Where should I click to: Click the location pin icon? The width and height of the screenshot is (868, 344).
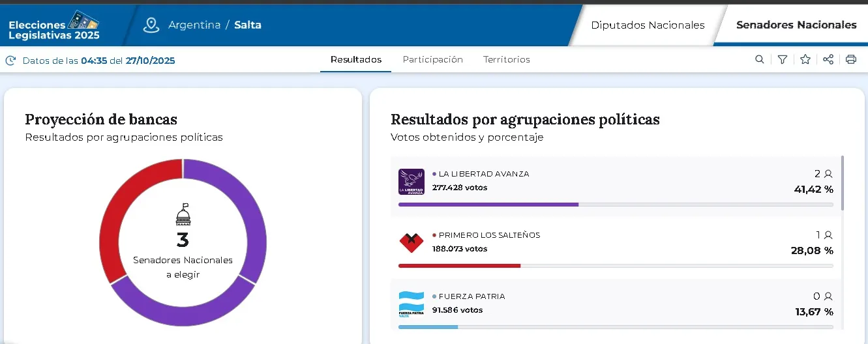[x=151, y=25]
